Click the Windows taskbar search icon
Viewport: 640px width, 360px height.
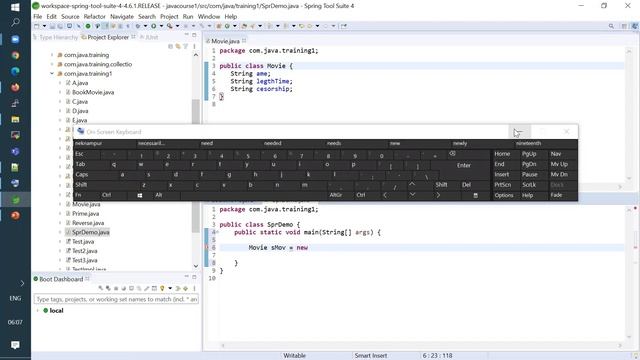[15, 22]
